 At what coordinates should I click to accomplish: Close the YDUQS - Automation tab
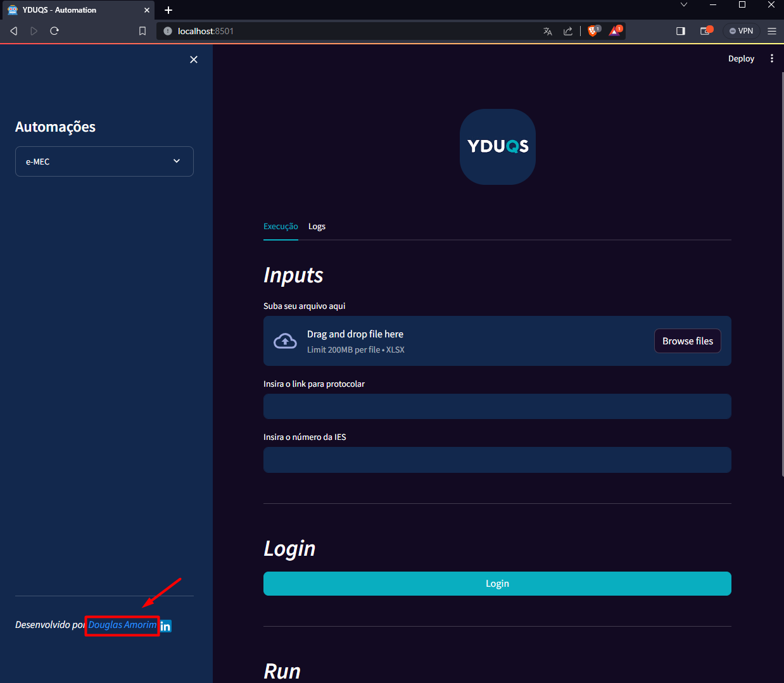click(x=147, y=10)
